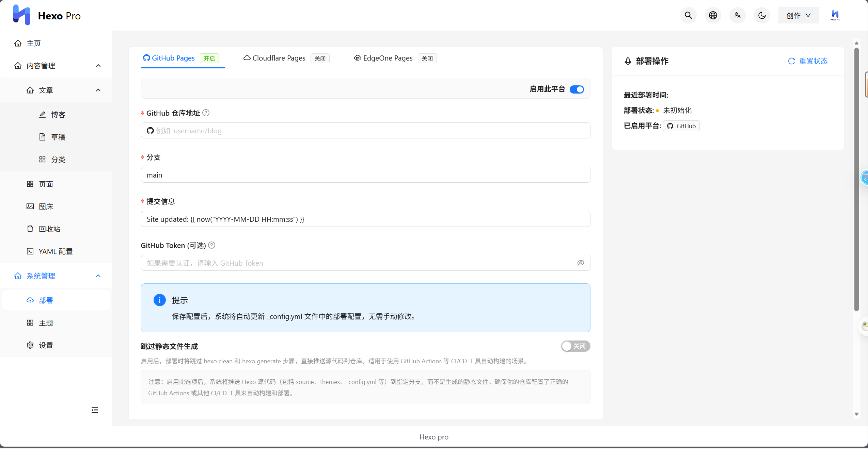The image size is (868, 449).
Task: Click the scrollbar down arrow
Action: pyautogui.click(x=856, y=414)
